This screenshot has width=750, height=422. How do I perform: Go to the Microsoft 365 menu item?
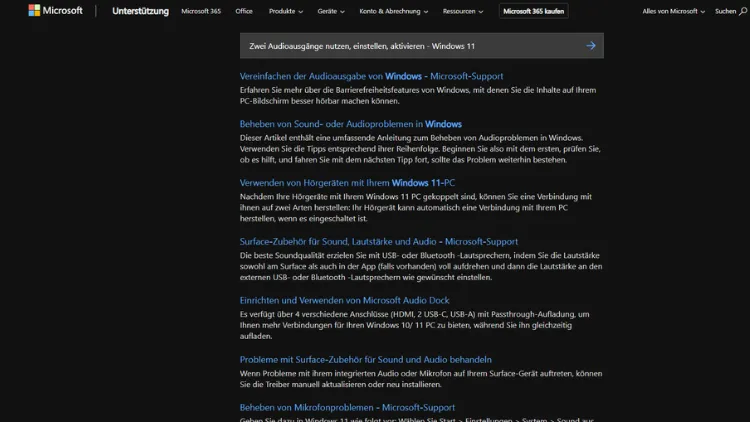click(x=201, y=11)
